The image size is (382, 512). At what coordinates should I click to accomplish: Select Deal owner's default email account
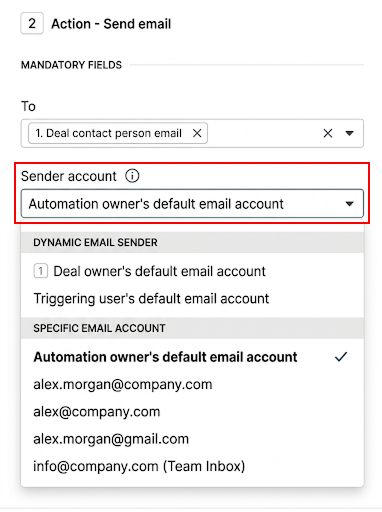[192, 271]
